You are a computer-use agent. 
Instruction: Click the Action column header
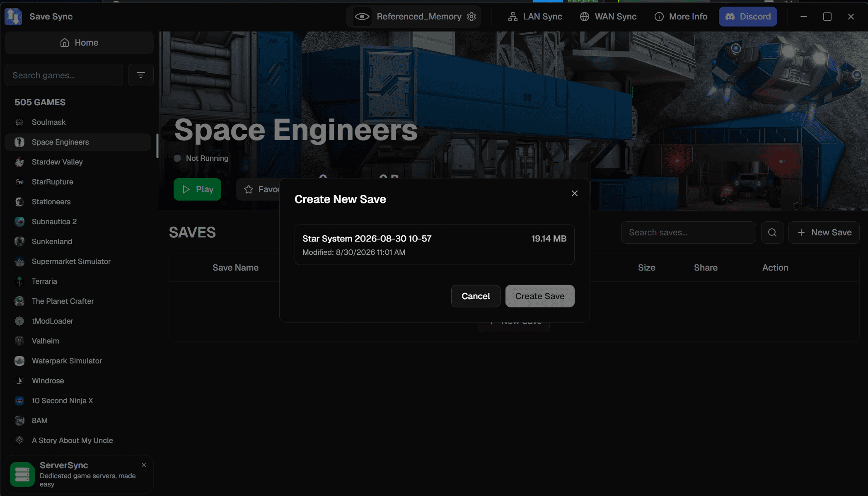coord(775,268)
